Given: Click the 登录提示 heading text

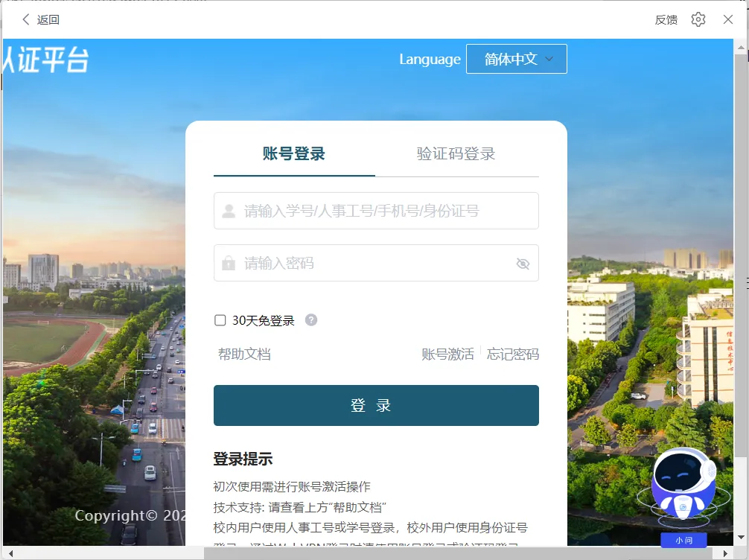Looking at the screenshot, I should (243, 459).
